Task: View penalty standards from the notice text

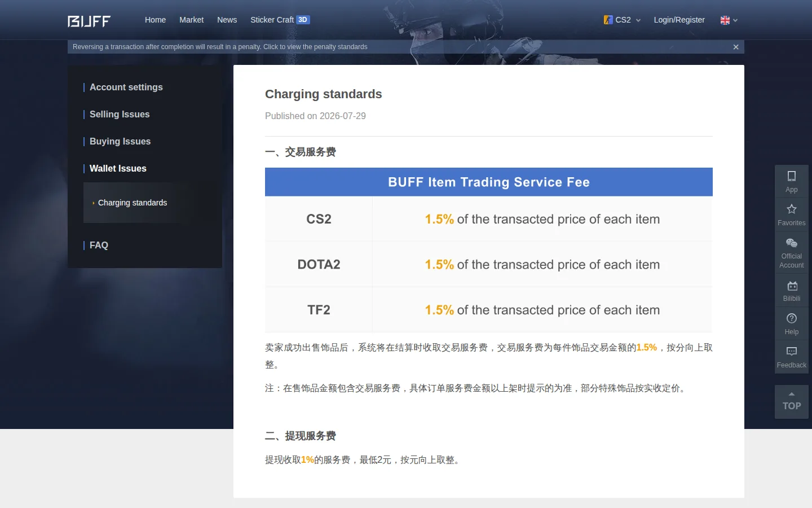Action: click(x=220, y=47)
